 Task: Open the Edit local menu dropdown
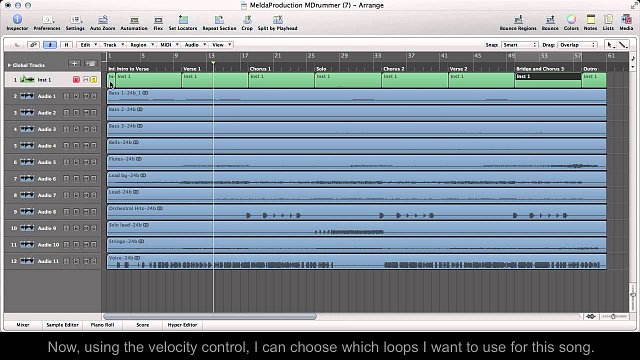click(x=88, y=45)
